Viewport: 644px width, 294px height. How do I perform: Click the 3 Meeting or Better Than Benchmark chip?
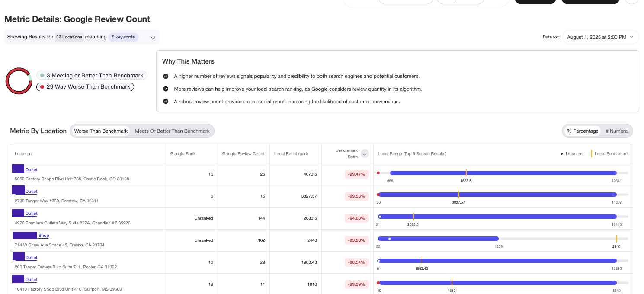coord(92,76)
